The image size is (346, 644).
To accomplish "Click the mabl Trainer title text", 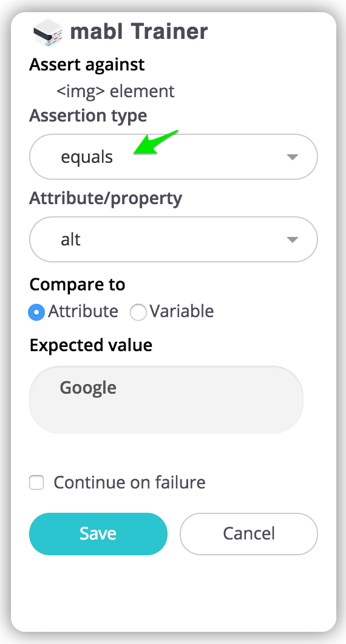I will [139, 32].
